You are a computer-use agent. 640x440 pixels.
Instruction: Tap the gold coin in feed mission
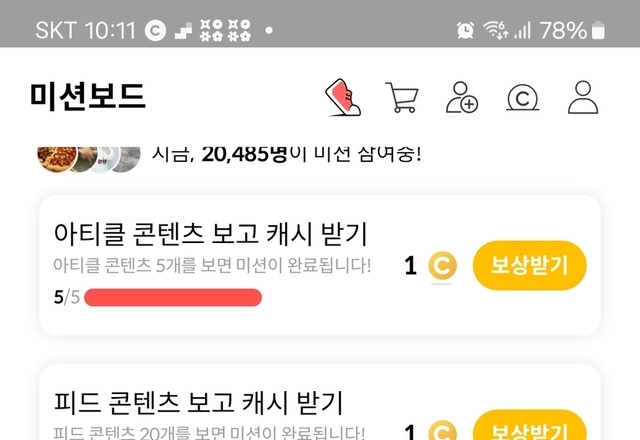(x=442, y=431)
